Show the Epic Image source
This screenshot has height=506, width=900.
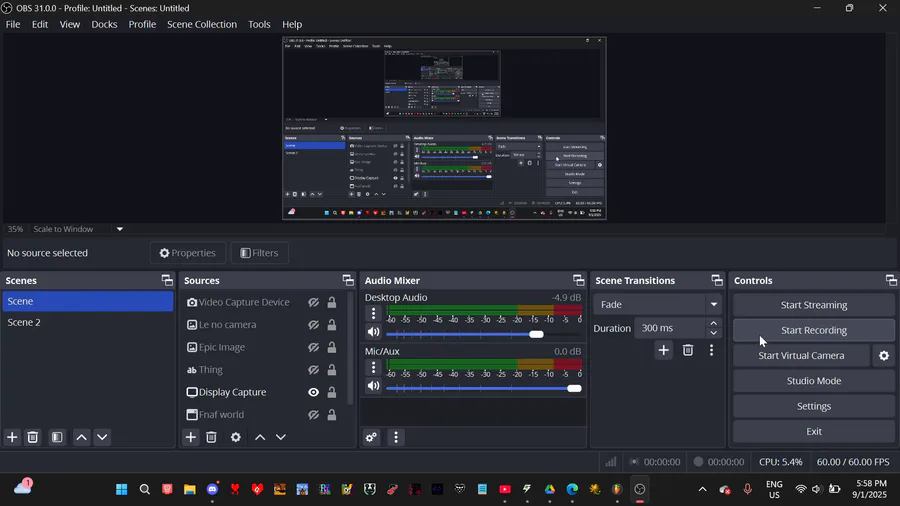tap(313, 347)
